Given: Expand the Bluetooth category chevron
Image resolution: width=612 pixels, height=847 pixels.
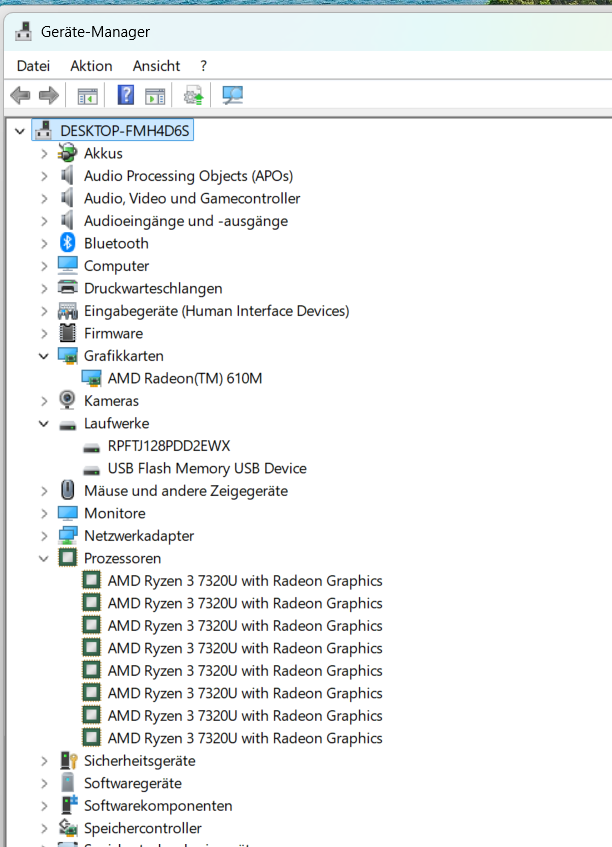Looking at the screenshot, I should [x=44, y=243].
